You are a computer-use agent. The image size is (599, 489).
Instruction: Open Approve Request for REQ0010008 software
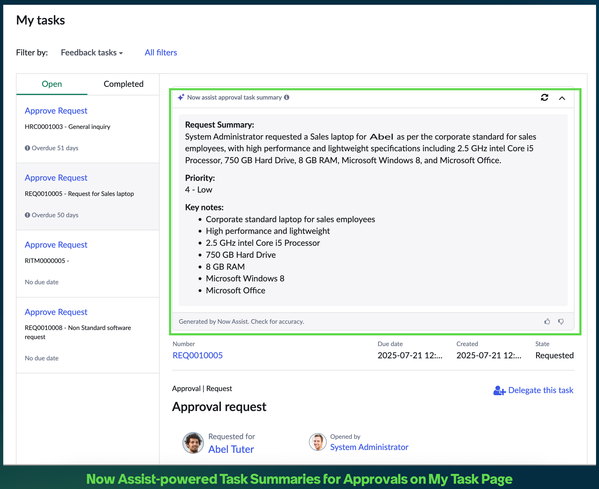pos(56,312)
